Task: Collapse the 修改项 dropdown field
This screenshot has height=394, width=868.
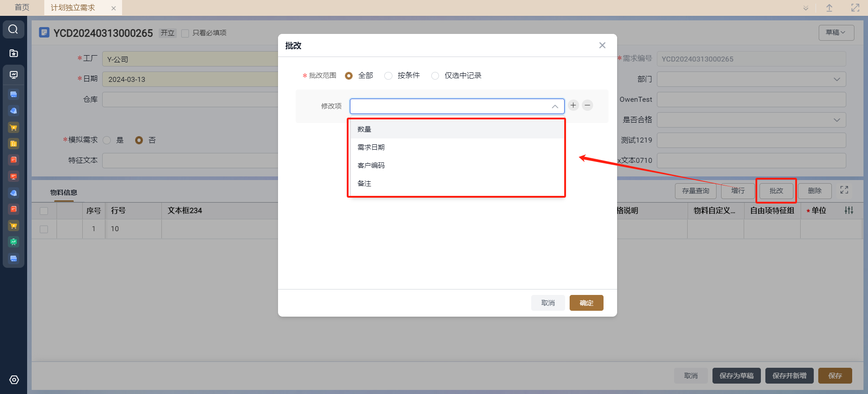Action: [555, 106]
